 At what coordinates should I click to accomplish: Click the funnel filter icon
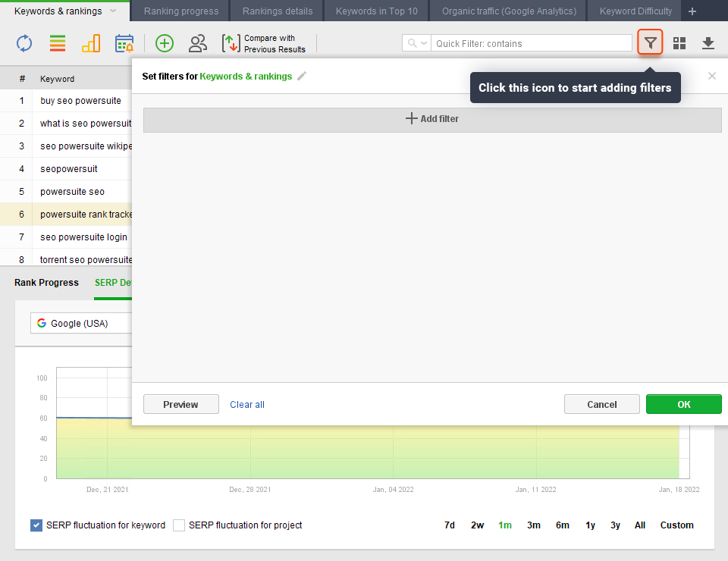point(650,43)
